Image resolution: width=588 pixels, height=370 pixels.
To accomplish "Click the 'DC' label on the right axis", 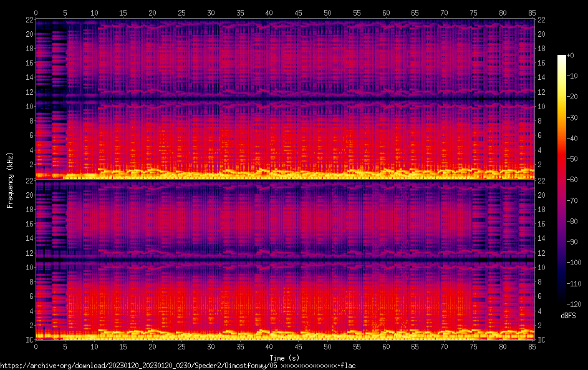I will (x=542, y=340).
